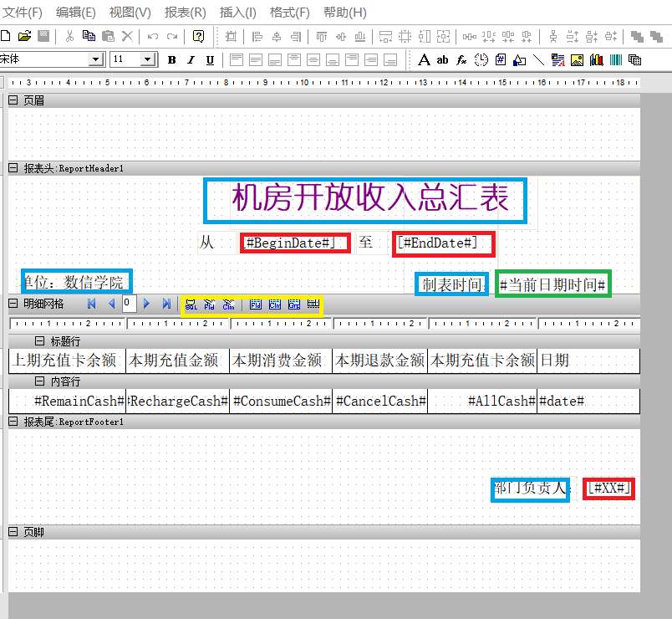Open the 宋体 font name dropdown
This screenshot has height=619, width=672.
click(x=94, y=59)
